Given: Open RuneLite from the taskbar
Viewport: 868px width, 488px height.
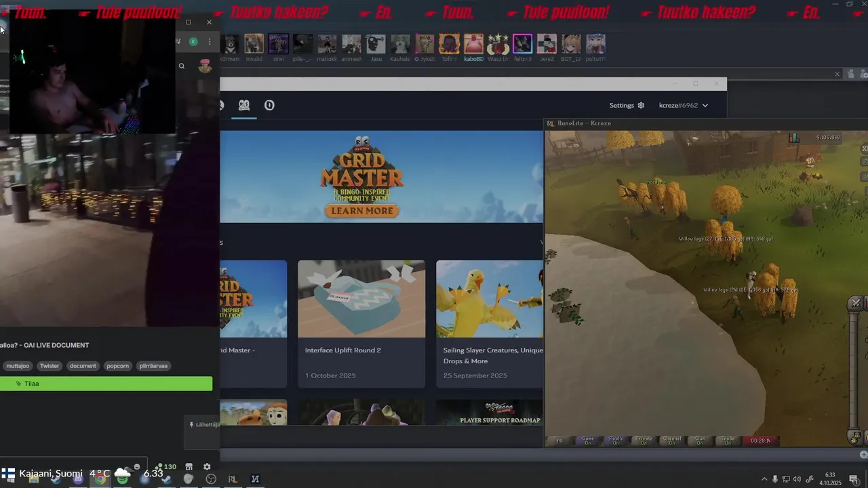Looking at the screenshot, I should (x=233, y=479).
